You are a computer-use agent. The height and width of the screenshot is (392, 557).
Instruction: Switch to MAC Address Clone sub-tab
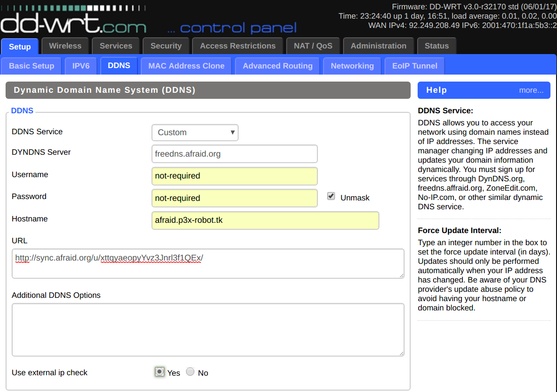pos(186,66)
